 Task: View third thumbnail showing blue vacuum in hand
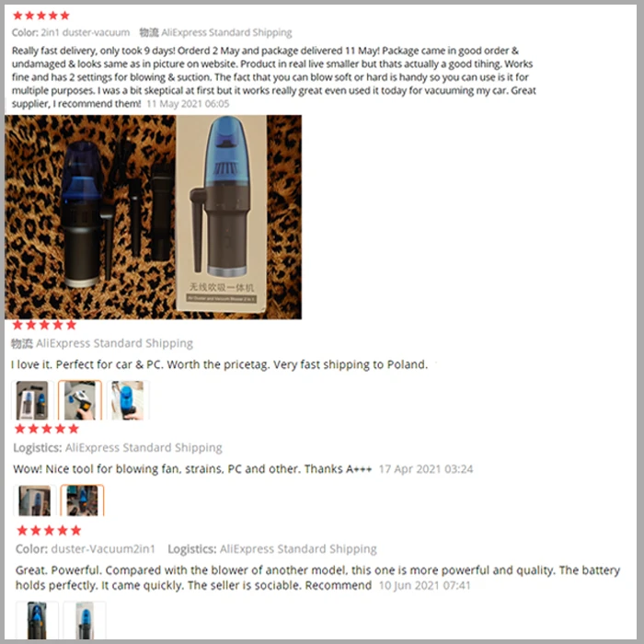(128, 400)
